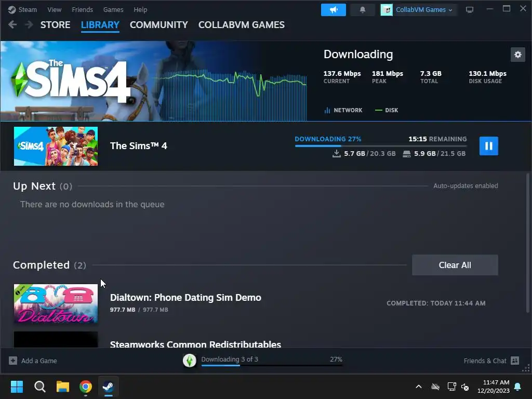Image resolution: width=532 pixels, height=399 pixels.
Task: Open the Help menu
Action: click(x=140, y=9)
